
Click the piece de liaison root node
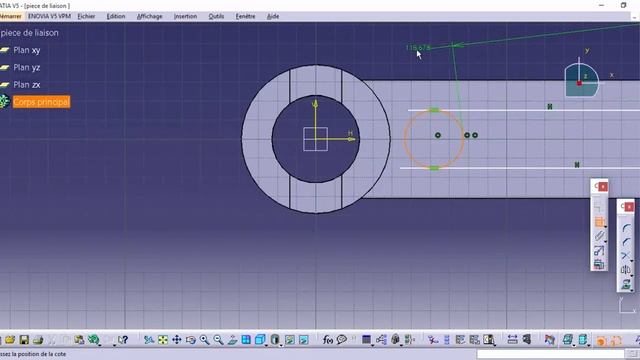pos(29,33)
